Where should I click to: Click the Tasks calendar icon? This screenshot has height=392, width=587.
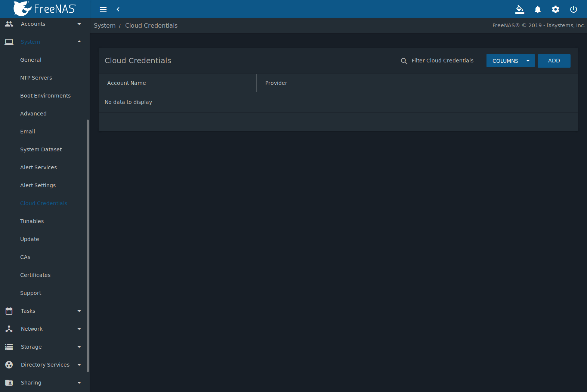point(9,311)
